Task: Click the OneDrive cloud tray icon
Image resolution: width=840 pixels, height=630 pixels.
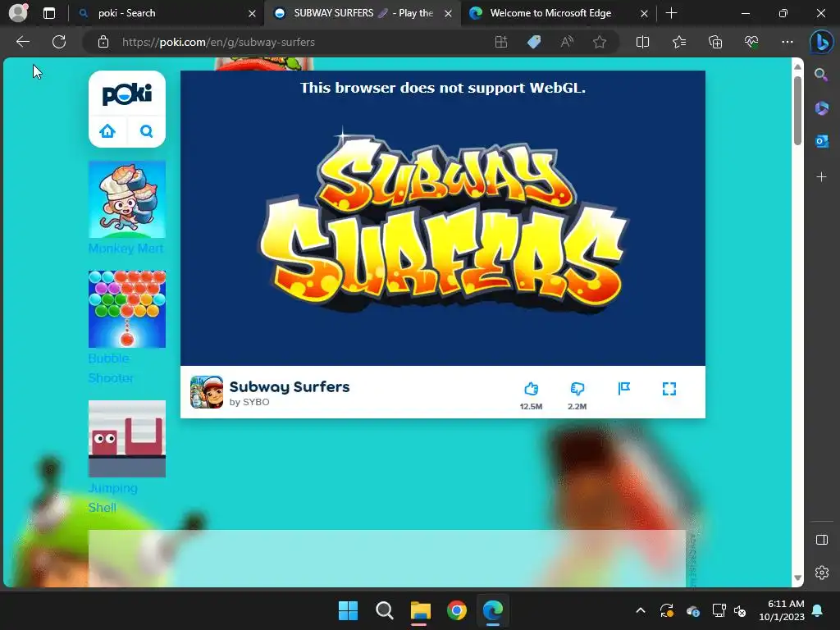Action: tap(692, 610)
